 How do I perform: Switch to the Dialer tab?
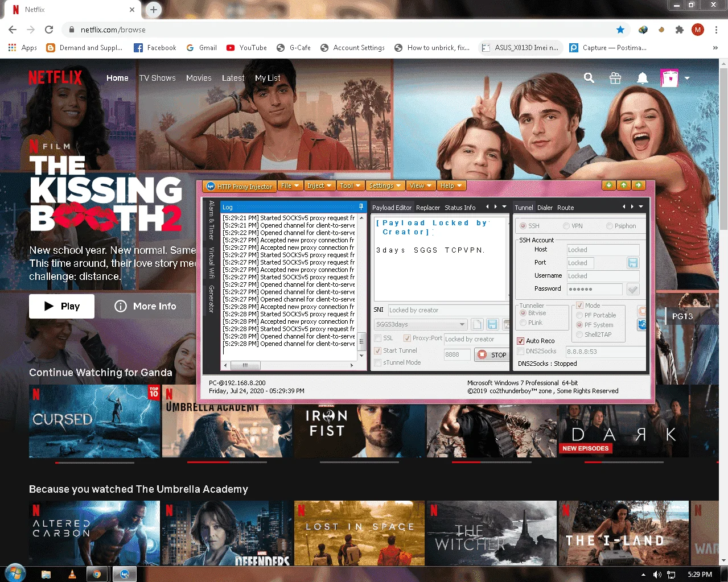click(x=545, y=208)
